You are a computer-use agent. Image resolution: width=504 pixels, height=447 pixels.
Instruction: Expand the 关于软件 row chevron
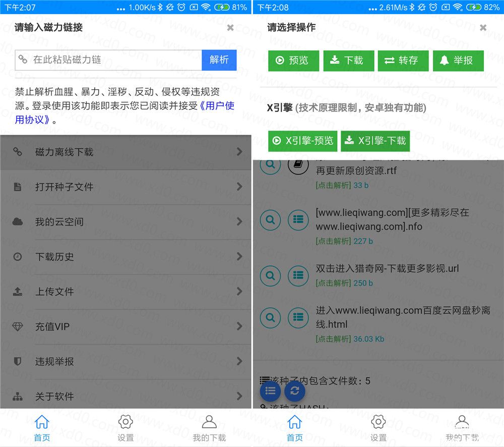coord(239,396)
